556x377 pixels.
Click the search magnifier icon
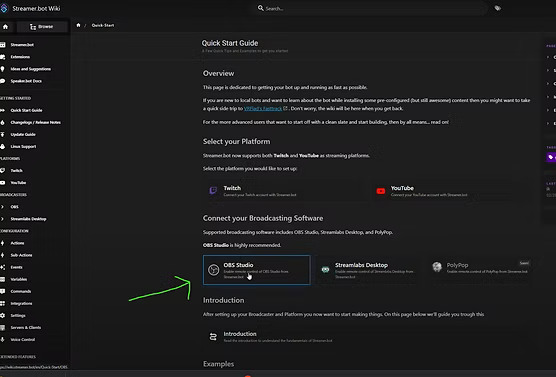261,8
